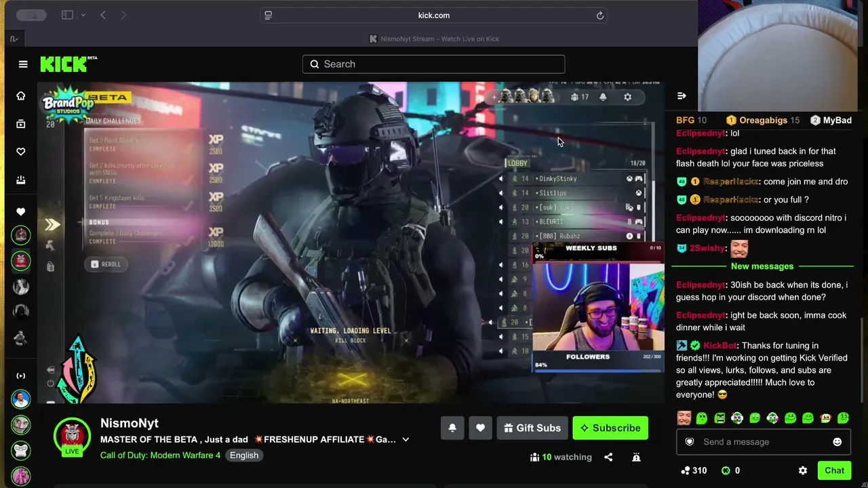Image resolution: width=868 pixels, height=488 pixels.
Task: Toggle stream notifications bell button
Action: point(452,428)
